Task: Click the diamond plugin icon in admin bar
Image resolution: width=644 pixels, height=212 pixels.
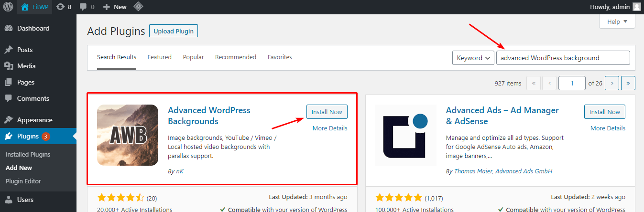Action: click(138, 7)
